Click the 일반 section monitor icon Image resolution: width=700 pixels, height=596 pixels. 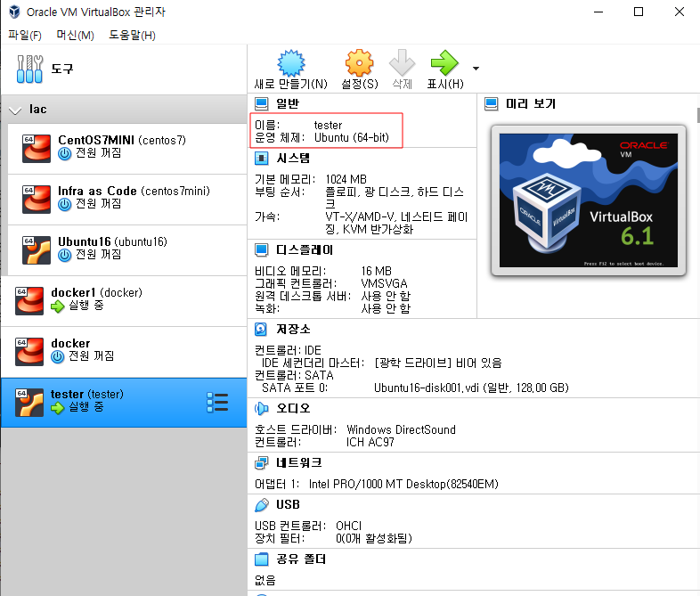[262, 104]
